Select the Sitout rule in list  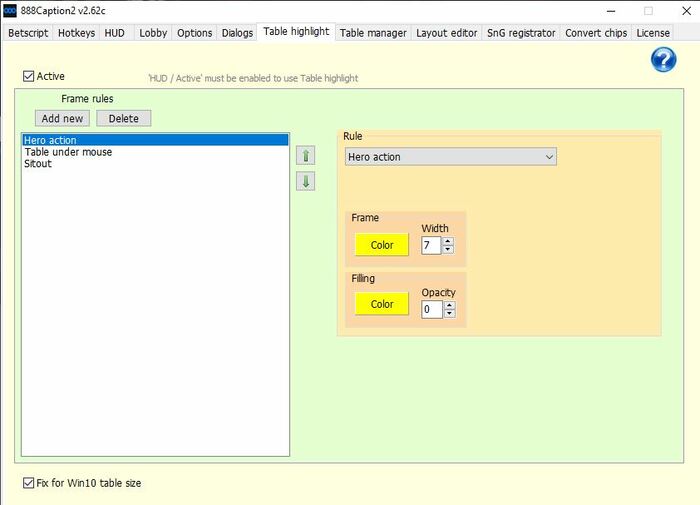click(x=155, y=163)
